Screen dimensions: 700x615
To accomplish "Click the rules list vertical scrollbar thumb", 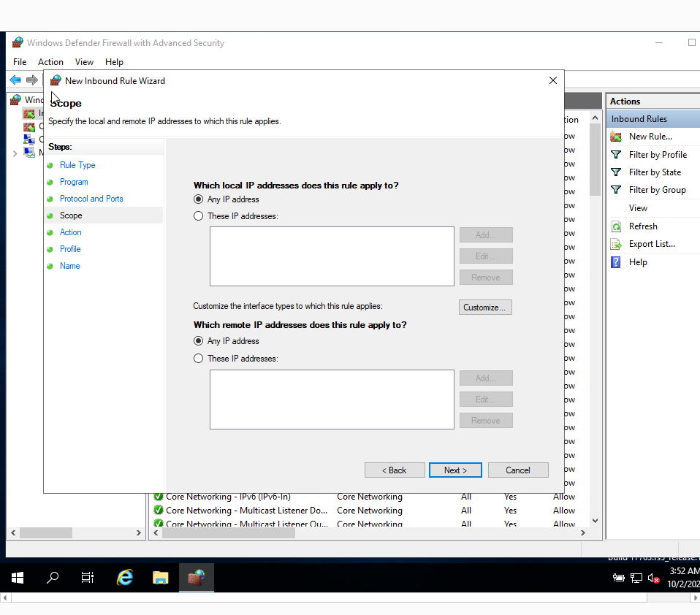I will (595, 160).
